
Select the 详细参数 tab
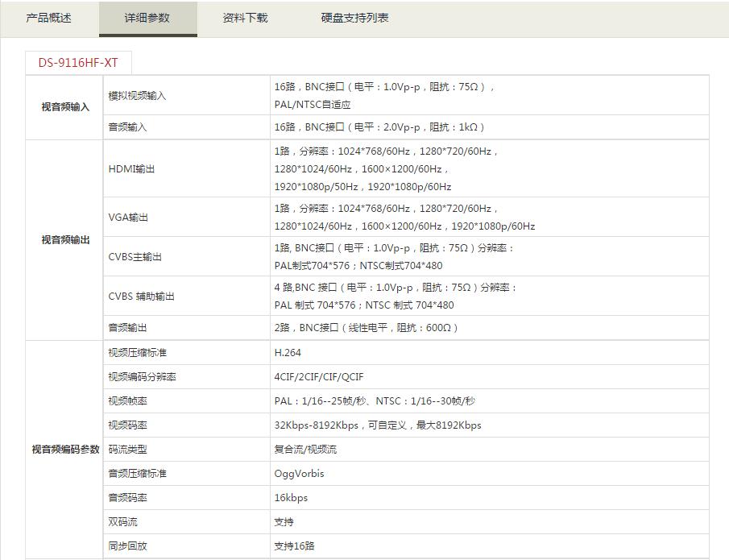coord(147,18)
